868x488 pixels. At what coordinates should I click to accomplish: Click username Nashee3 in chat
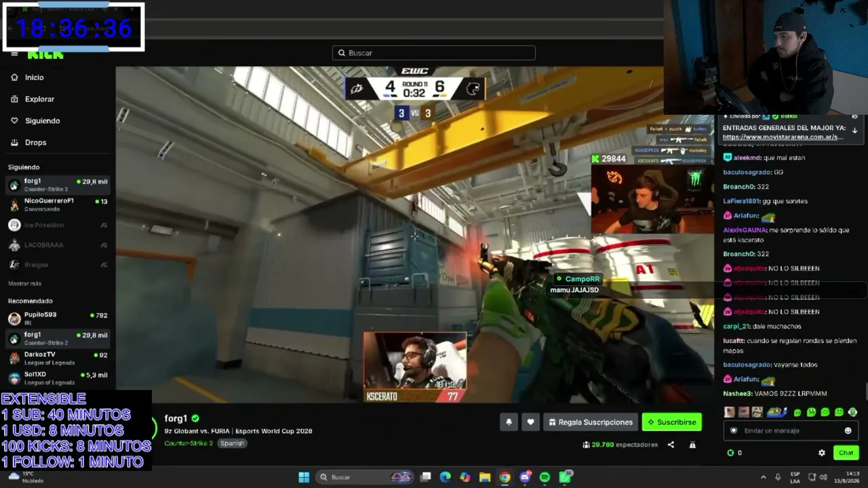click(737, 394)
